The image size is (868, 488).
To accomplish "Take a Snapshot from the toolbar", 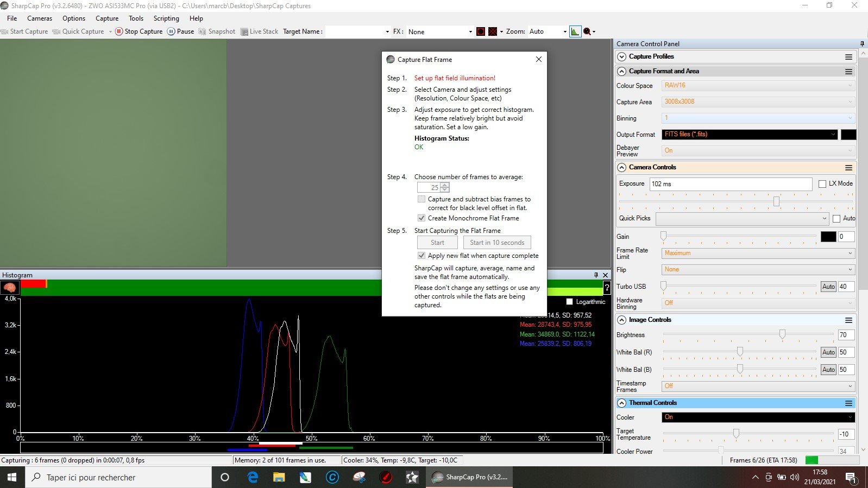I will [217, 31].
